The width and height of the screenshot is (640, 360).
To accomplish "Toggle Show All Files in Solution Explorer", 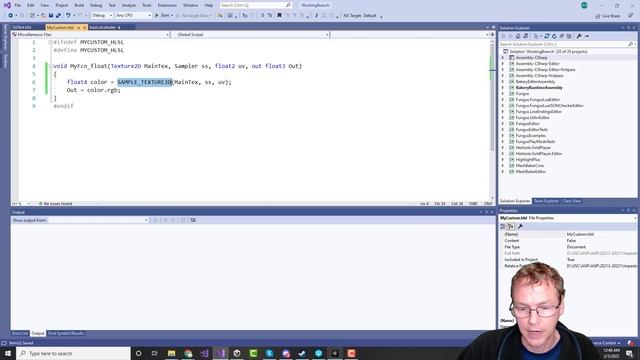I will click(x=569, y=36).
